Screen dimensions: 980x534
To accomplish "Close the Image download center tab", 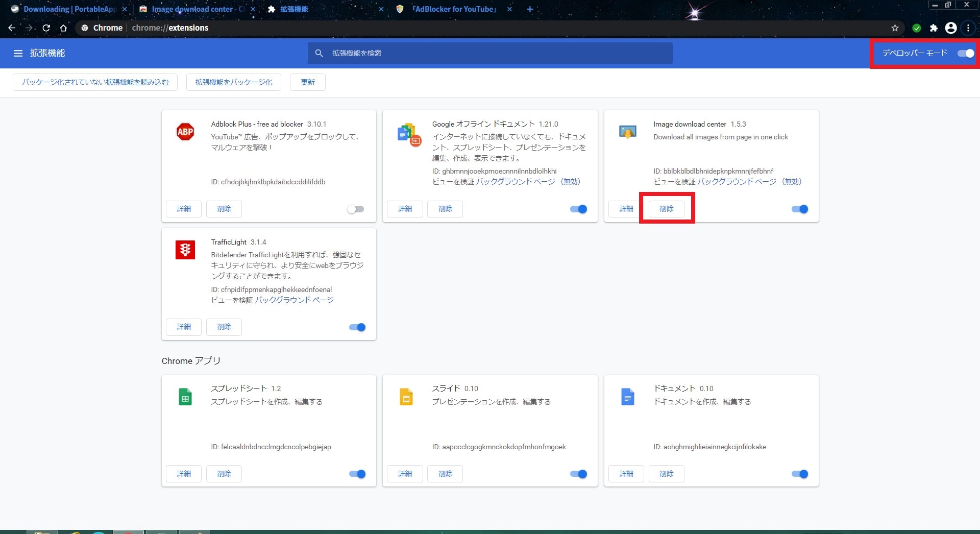I will coord(253,9).
